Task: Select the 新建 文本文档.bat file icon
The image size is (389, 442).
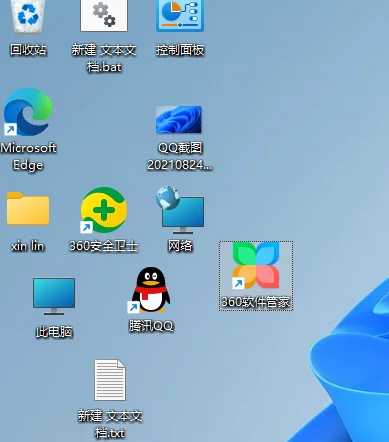Action: coord(104,15)
